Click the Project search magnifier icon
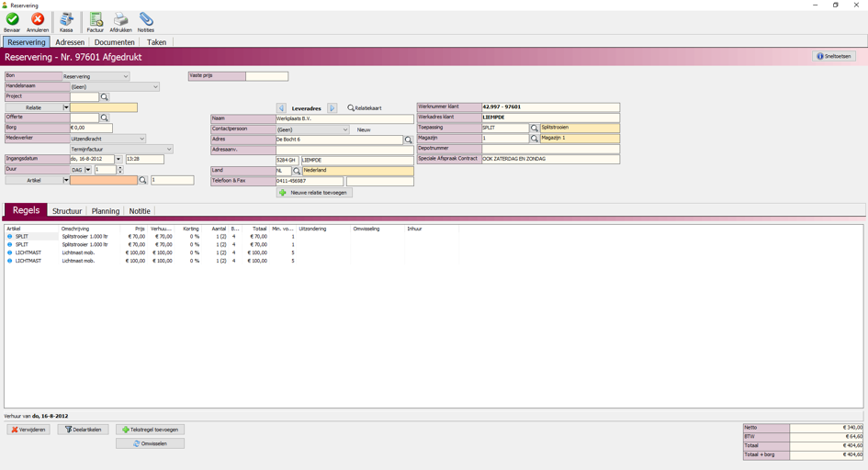Screen dimensions: 868x470 pyautogui.click(x=104, y=96)
